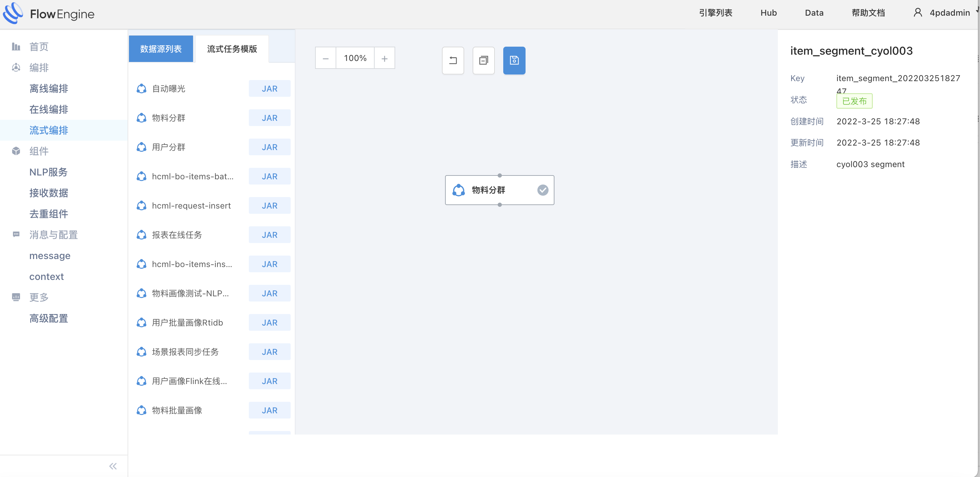Collapse the sidebar using the double-chevron control
Screen dimensions: 980x477
click(113, 466)
